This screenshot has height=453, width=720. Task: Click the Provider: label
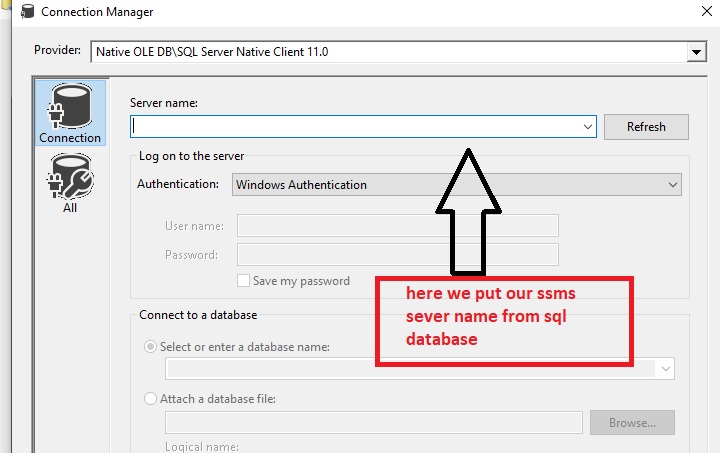point(57,50)
